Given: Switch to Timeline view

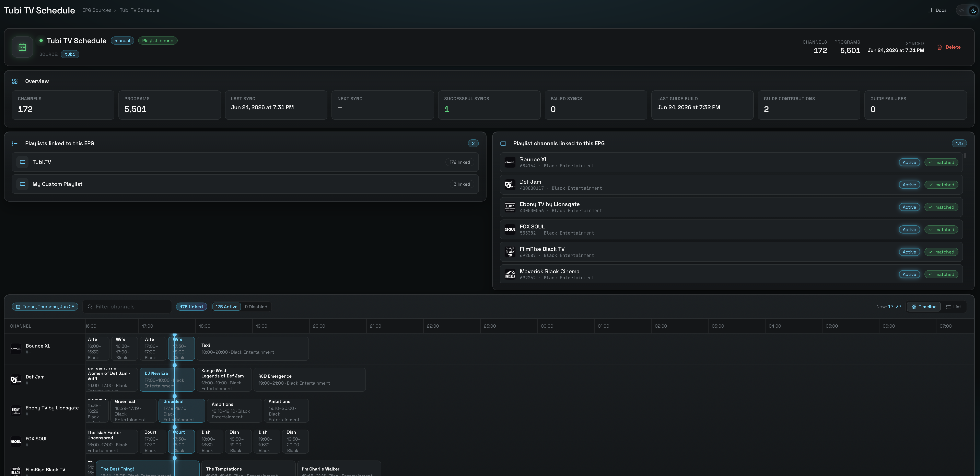Looking at the screenshot, I should pos(924,307).
